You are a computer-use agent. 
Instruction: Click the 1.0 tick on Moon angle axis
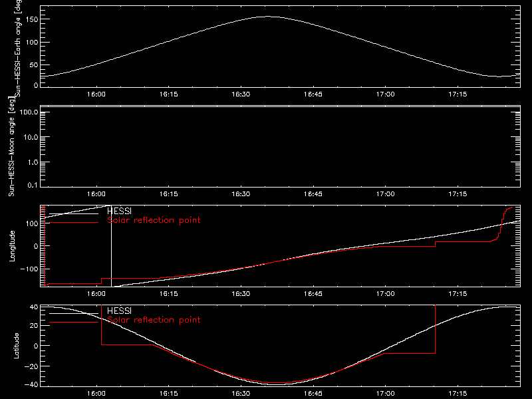tap(33, 162)
